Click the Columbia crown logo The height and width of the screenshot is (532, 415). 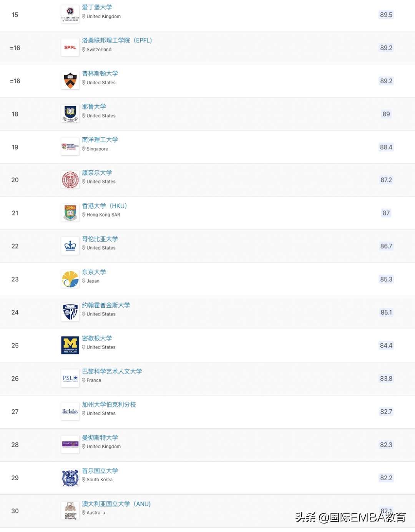point(70,246)
